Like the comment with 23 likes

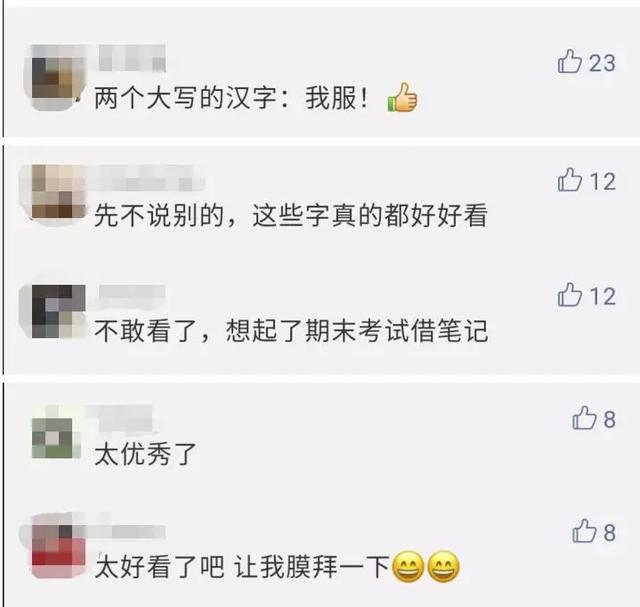[569, 62]
